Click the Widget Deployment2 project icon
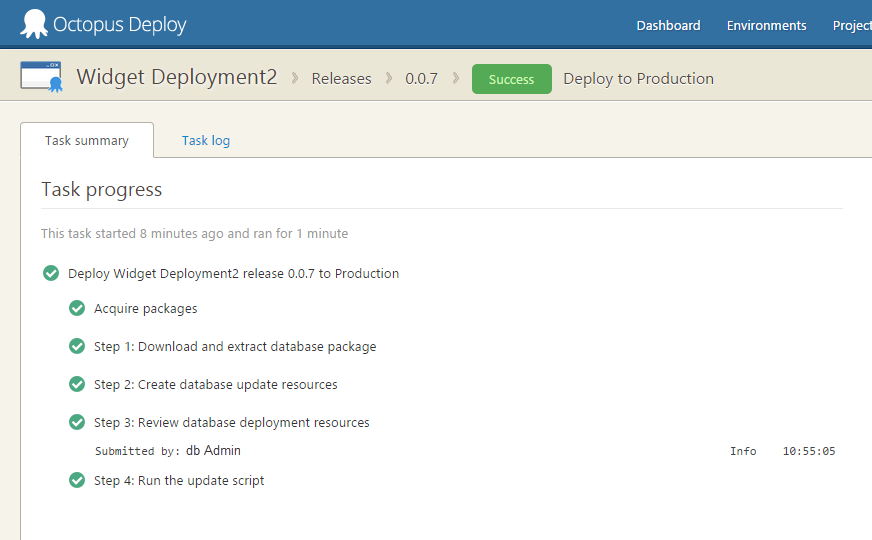 click(x=42, y=77)
